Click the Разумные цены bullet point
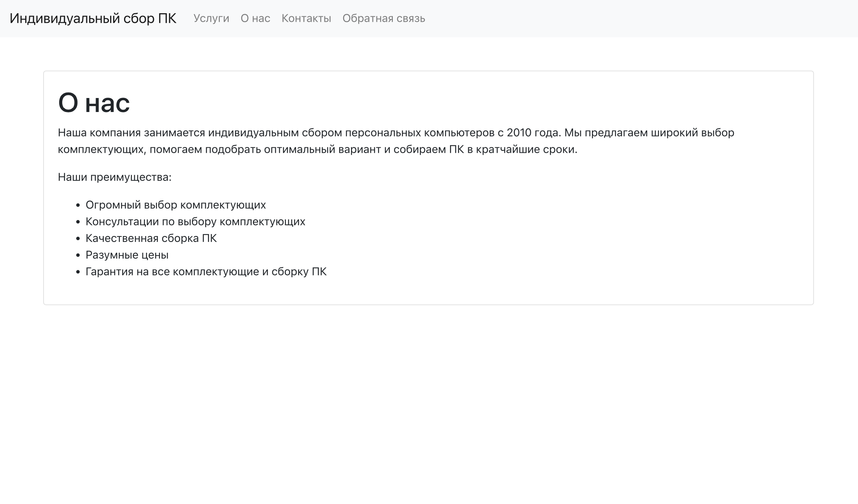Screen dimensions: 858x504 tap(127, 255)
